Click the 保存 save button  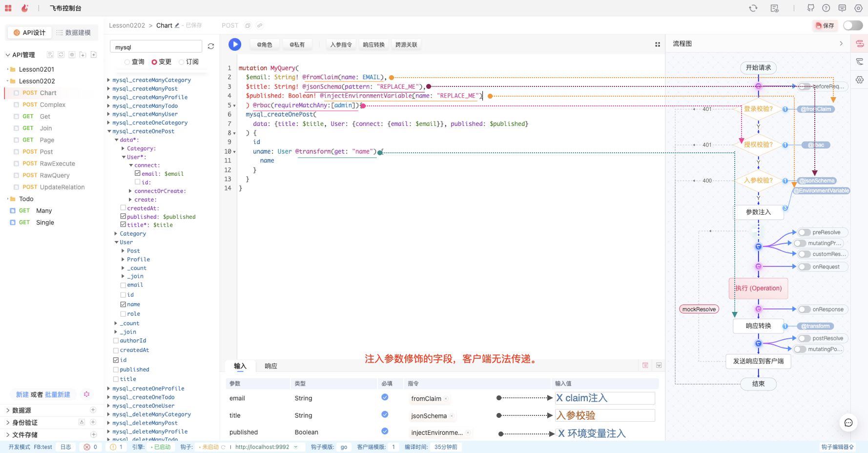[825, 25]
